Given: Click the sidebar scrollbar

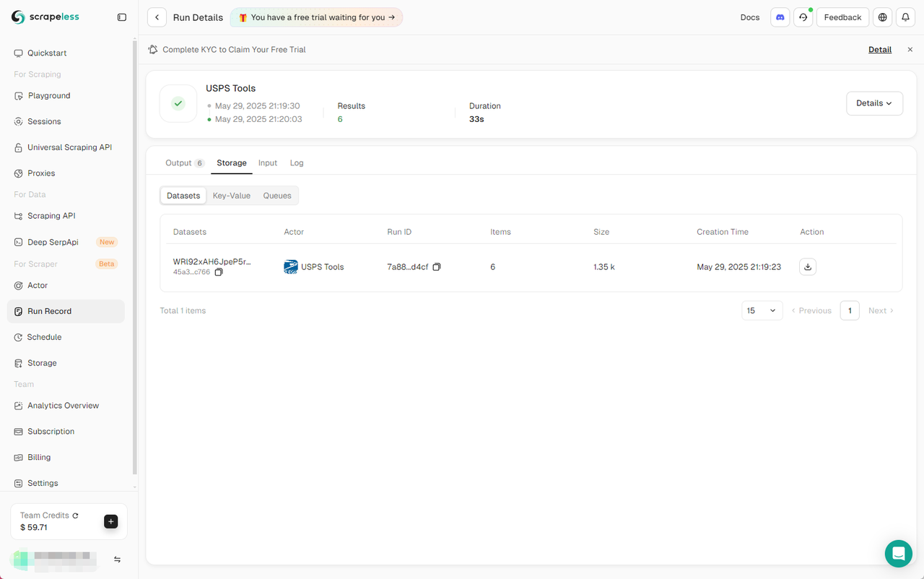Looking at the screenshot, I should [135, 257].
